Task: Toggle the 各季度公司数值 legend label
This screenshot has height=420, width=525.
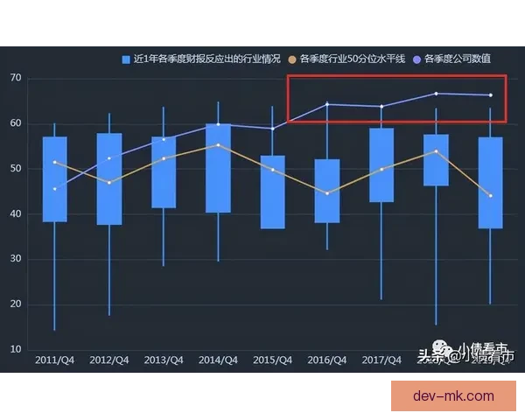Action: [458, 59]
